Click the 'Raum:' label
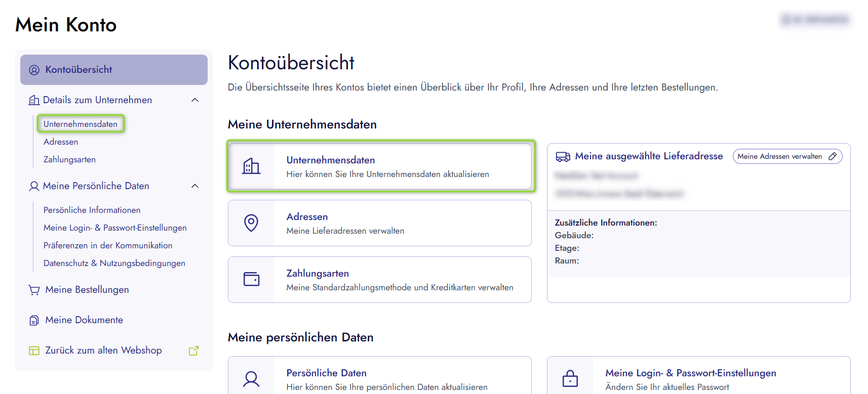 (x=567, y=261)
